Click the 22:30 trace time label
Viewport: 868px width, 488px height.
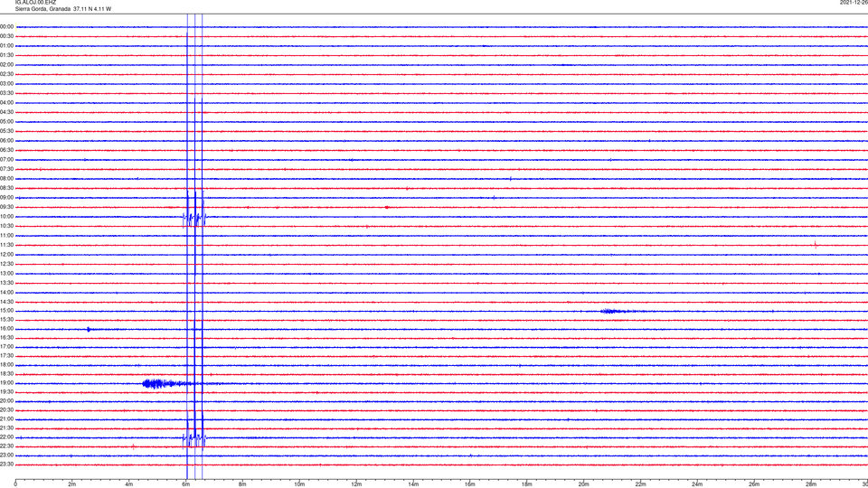coord(6,446)
